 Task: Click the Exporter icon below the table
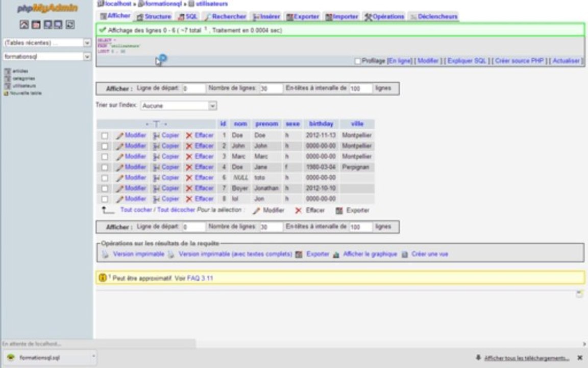point(339,211)
